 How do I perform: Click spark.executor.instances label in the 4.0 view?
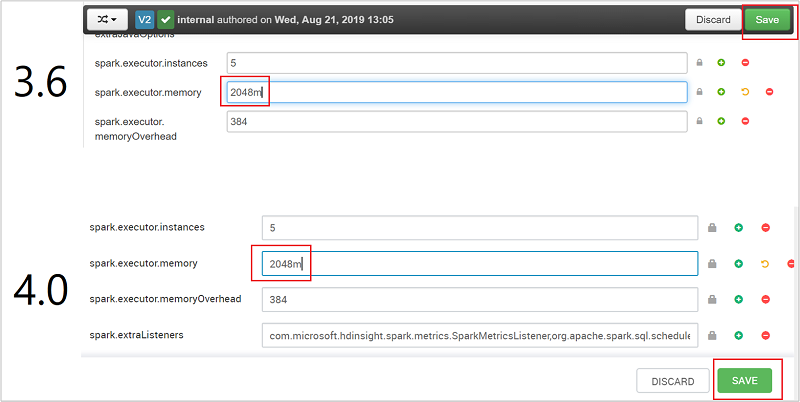(147, 227)
